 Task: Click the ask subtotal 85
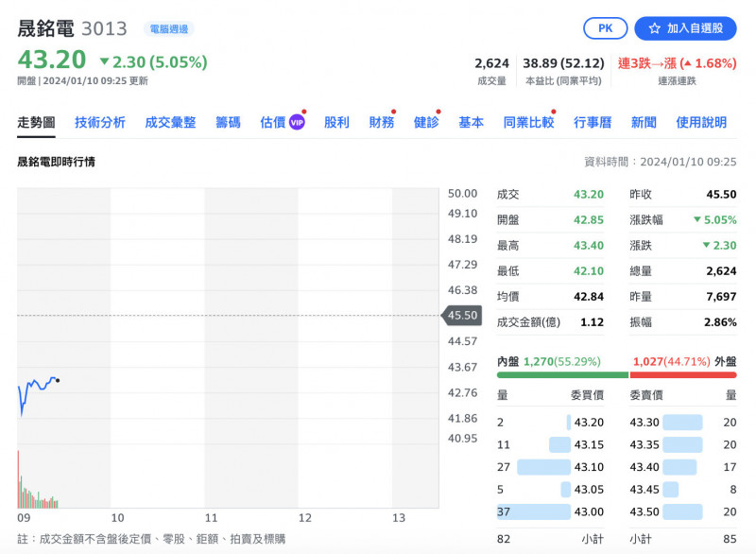pos(730,539)
